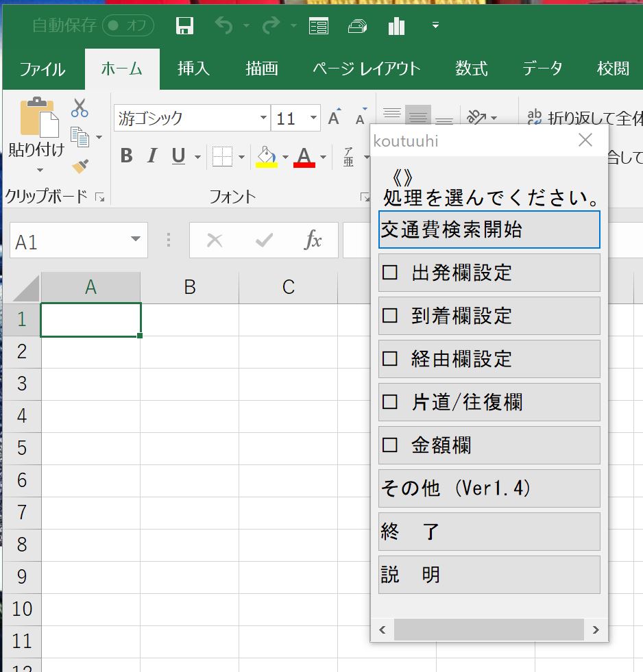643x672 pixels.
Task: Click the Insert Function fx icon
Action: [313, 240]
